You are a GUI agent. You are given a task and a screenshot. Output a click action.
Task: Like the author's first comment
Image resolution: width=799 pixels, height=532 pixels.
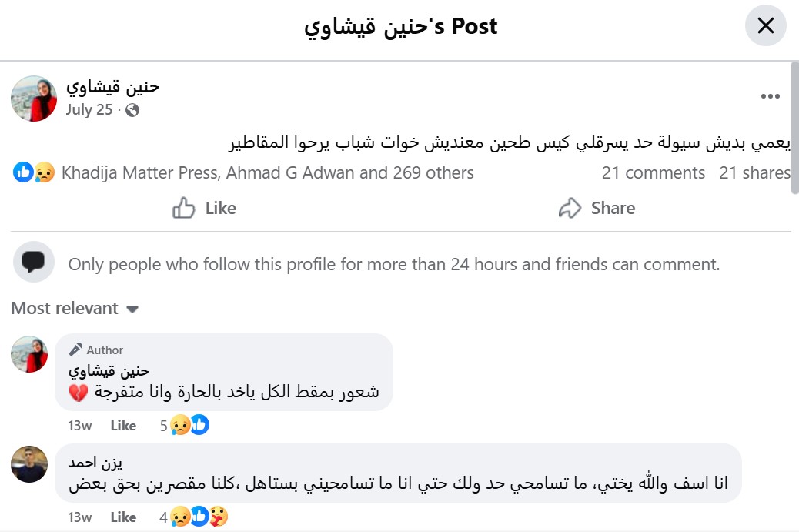pos(123,426)
